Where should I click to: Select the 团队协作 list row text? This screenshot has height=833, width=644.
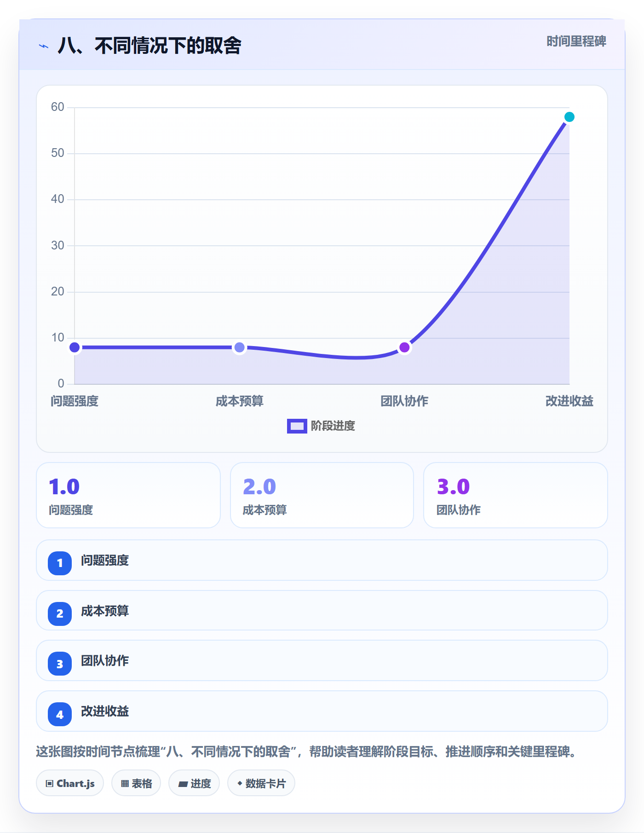coord(105,661)
